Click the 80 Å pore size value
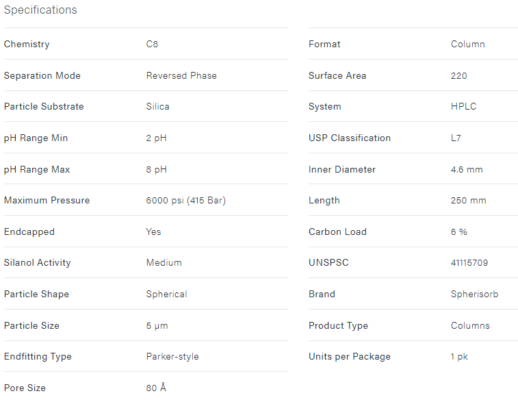The height and width of the screenshot is (400, 518). [x=156, y=388]
